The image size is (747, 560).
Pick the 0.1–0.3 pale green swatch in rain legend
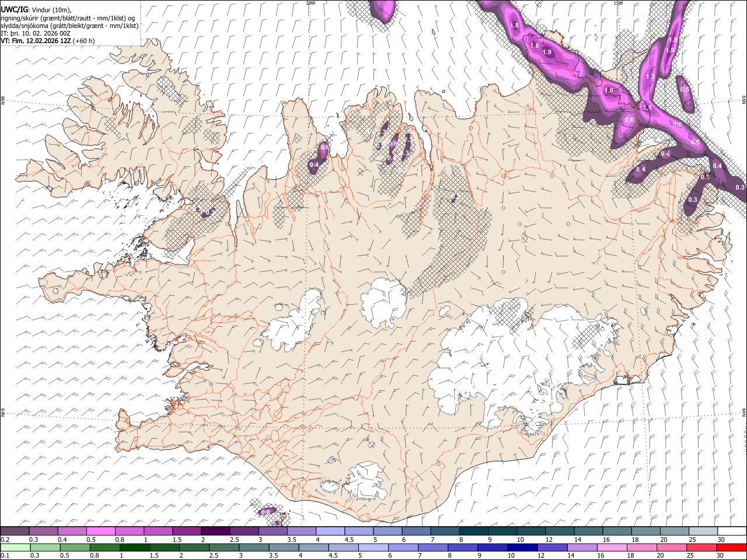15,547
